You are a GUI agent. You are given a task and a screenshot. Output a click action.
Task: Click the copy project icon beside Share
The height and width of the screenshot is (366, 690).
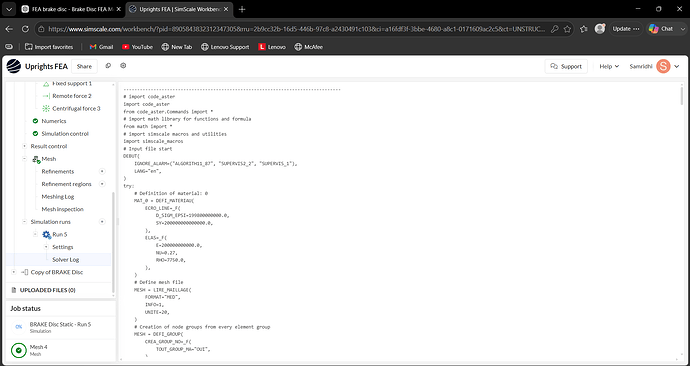point(108,66)
